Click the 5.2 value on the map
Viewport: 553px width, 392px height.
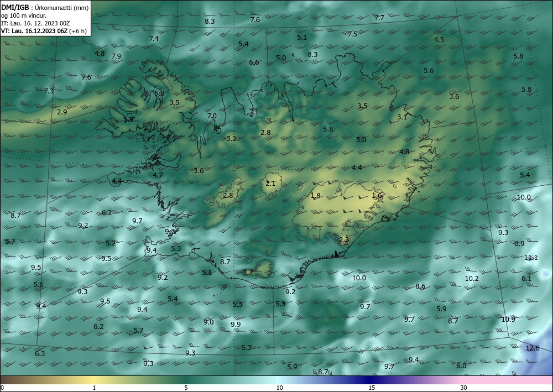pyautogui.click(x=111, y=243)
